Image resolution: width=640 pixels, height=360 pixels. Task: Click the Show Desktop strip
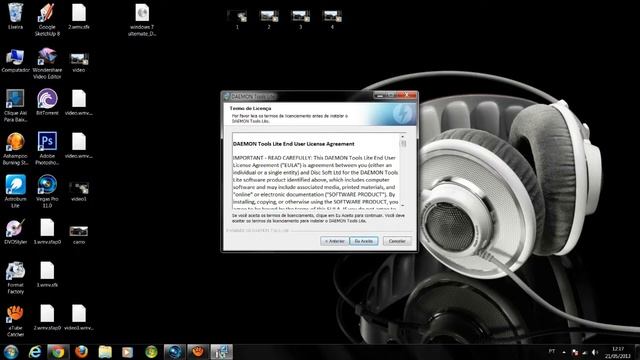pos(637,352)
